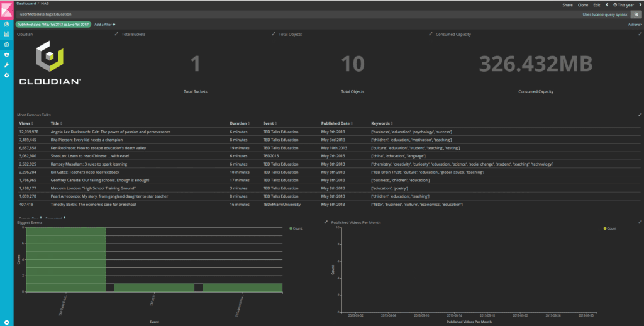Click the TED2013 event cell
Screen dimensions: 644x326
(270, 156)
